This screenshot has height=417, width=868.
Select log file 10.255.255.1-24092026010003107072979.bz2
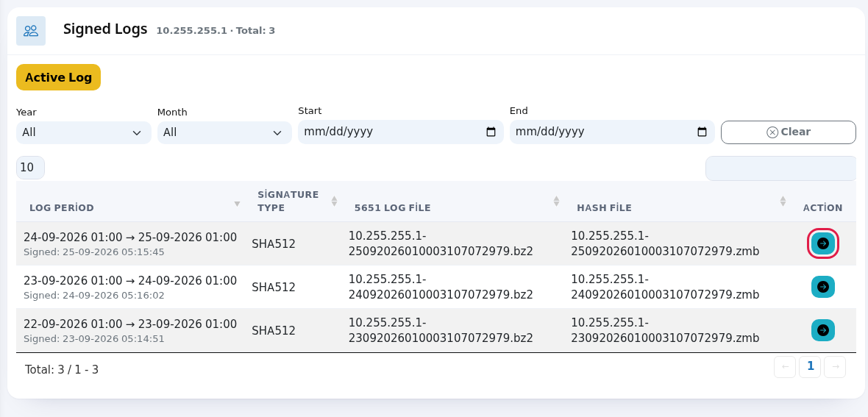[x=441, y=287]
